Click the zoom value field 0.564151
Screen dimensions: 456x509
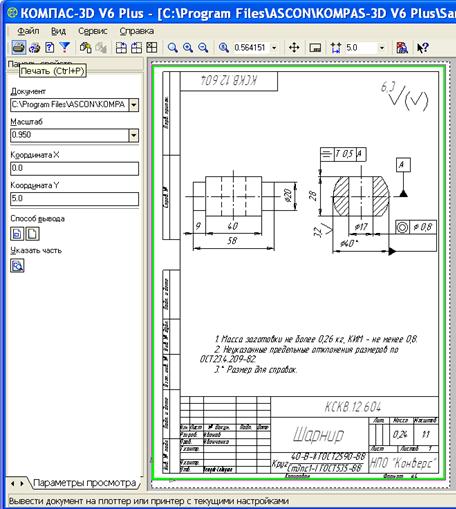[x=250, y=48]
